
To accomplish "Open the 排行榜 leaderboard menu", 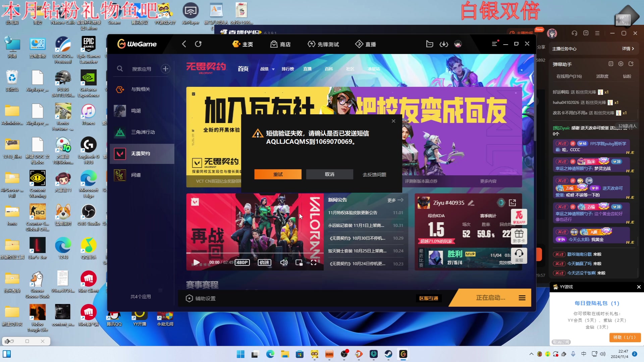I will pyautogui.click(x=288, y=69).
